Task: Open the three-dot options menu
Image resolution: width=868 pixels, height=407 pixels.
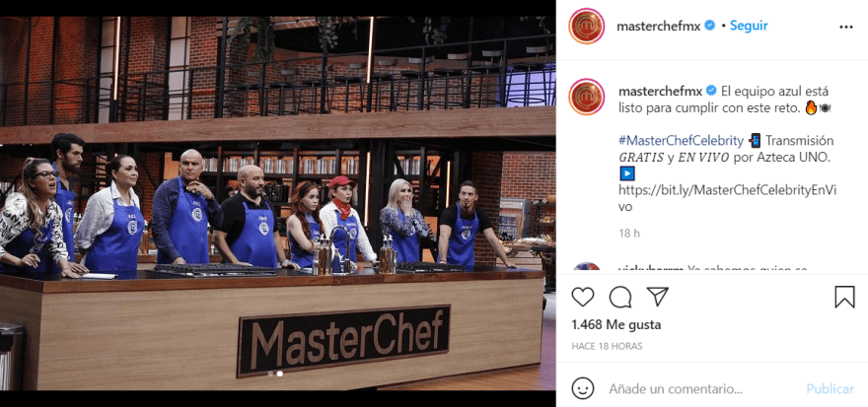Action: [846, 27]
